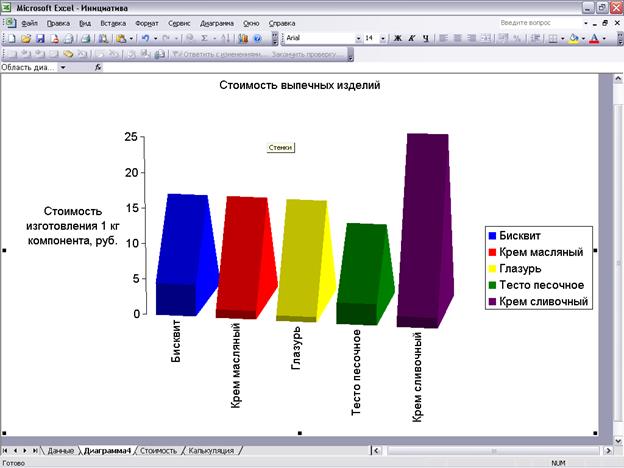Toggle underline formatting (Ч)
Image resolution: width=624 pixels, height=468 pixels.
click(425, 38)
